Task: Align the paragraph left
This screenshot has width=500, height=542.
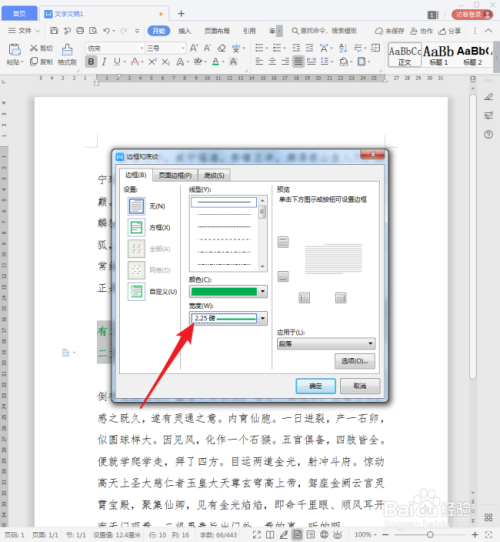Action: [259, 62]
